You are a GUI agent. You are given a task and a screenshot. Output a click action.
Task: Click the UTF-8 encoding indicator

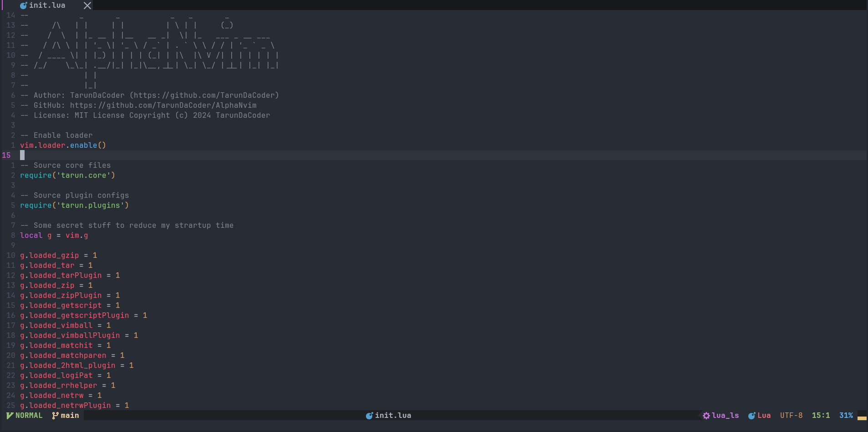click(x=792, y=416)
